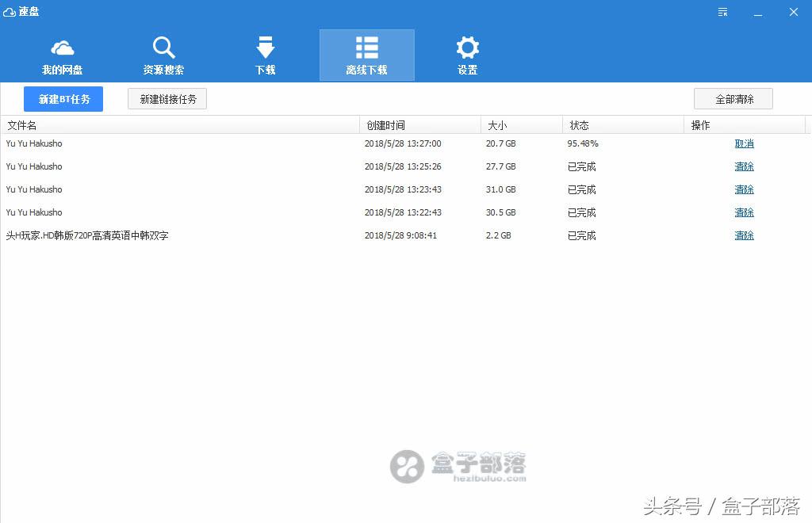The width and height of the screenshot is (812, 523).
Task: Click the mini-mode list icon at top right
Action: (x=722, y=12)
